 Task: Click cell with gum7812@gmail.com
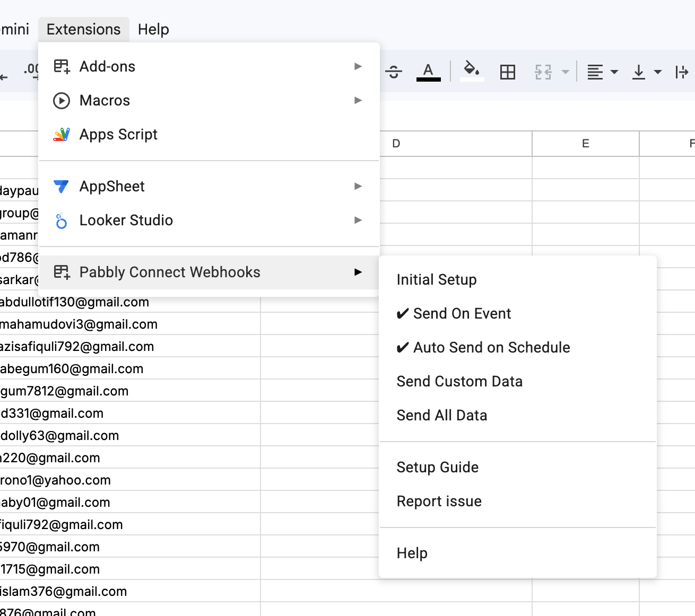click(130, 391)
